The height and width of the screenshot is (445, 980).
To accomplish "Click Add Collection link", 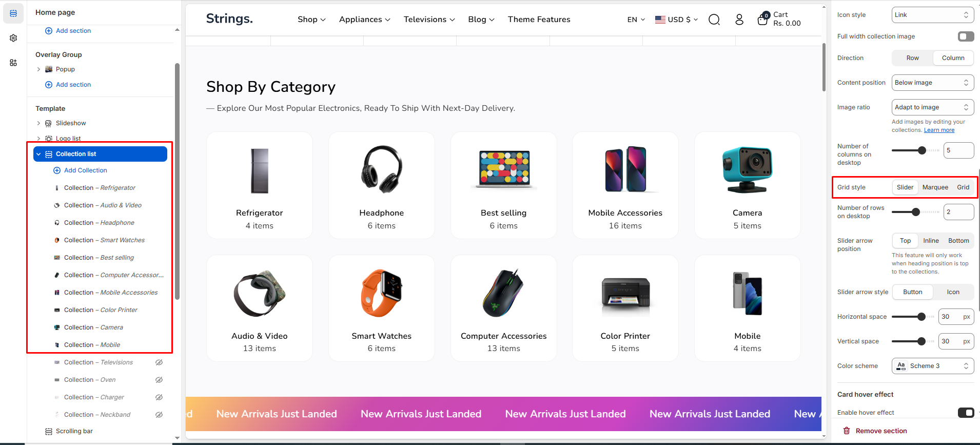I will point(85,170).
